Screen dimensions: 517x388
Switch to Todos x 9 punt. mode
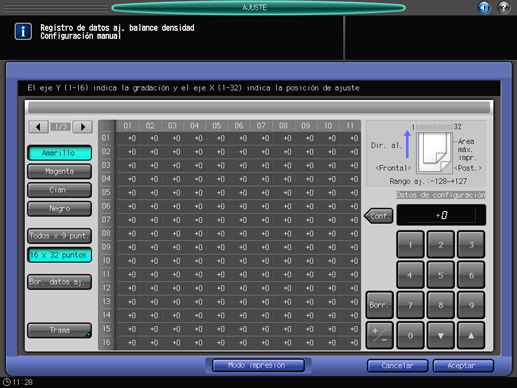59,236
